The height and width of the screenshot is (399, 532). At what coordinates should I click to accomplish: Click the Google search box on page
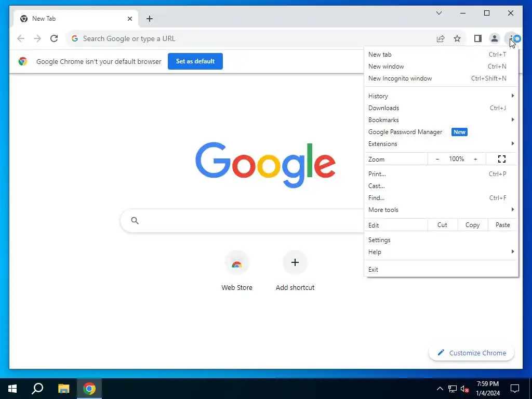tap(243, 220)
